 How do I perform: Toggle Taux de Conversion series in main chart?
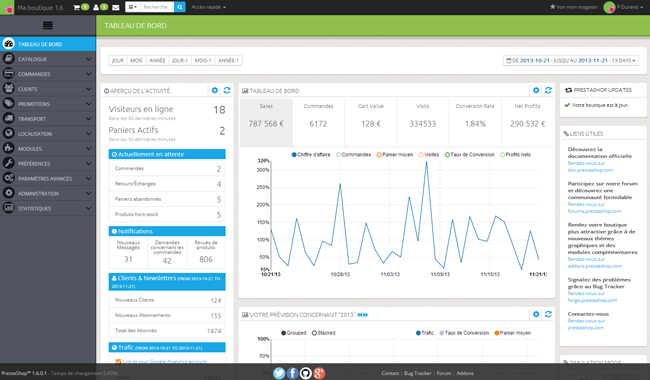point(470,155)
